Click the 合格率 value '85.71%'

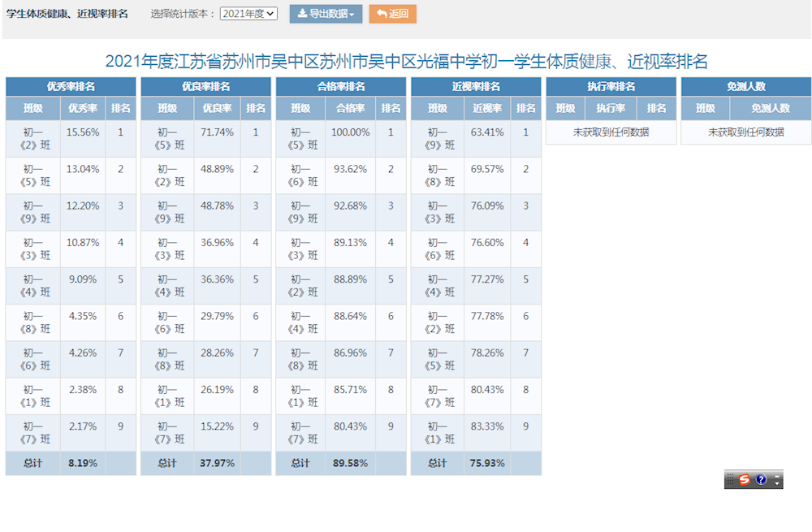(351, 390)
